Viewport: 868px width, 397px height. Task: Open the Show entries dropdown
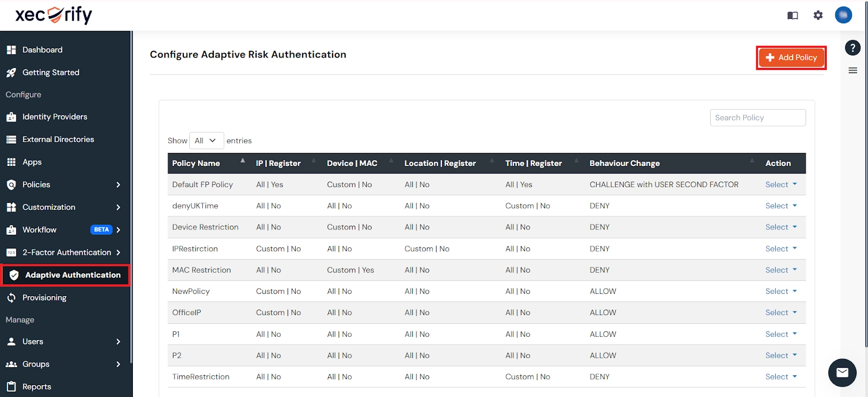coord(206,140)
